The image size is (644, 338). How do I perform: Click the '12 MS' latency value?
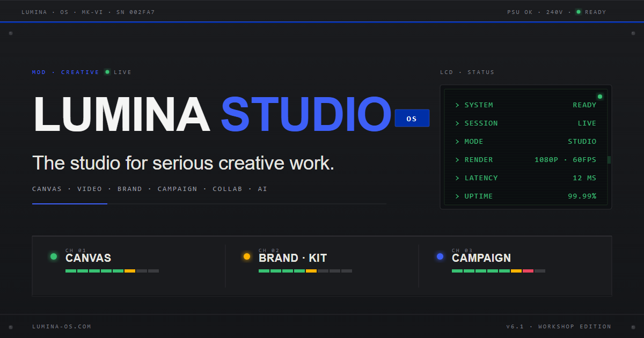[584, 178]
